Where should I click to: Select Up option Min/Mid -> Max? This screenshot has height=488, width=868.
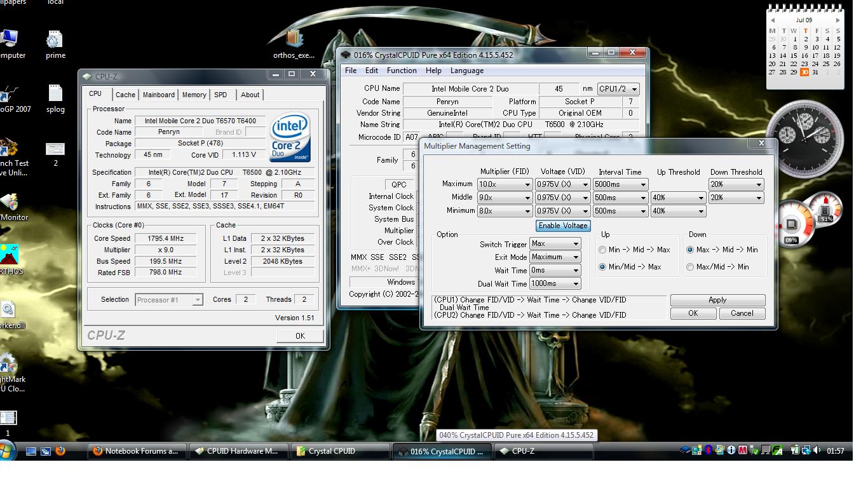(x=630, y=267)
